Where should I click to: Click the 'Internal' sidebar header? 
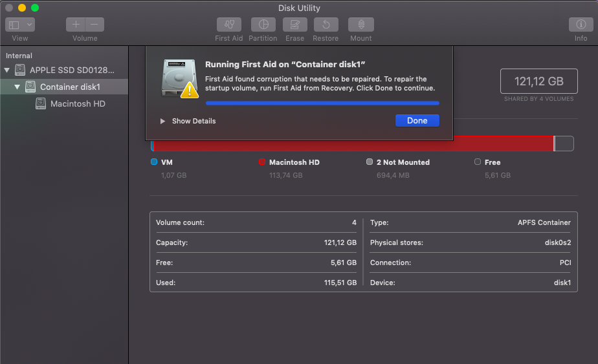(19, 56)
